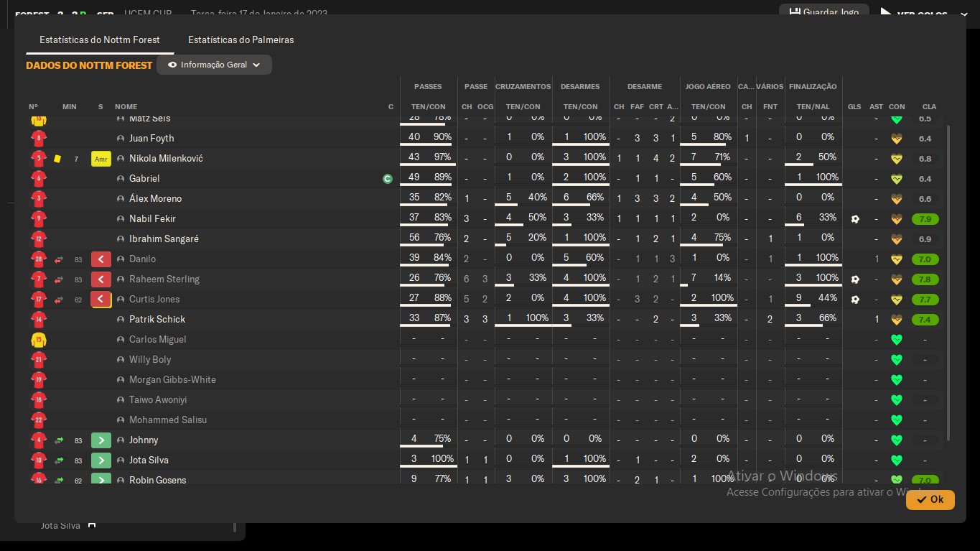Click Raheem Sterling's goal ball icon
This screenshot has width=980, height=551.
854,279
